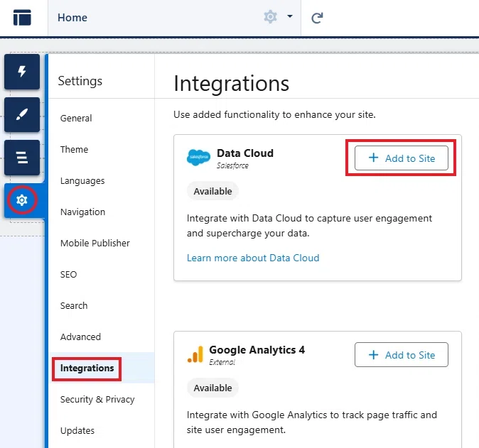Open Learn more about Data Cloud link
479x448 pixels.
click(x=253, y=258)
